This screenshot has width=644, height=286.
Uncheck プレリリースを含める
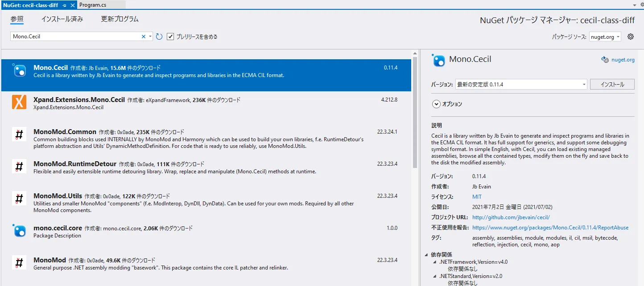170,37
